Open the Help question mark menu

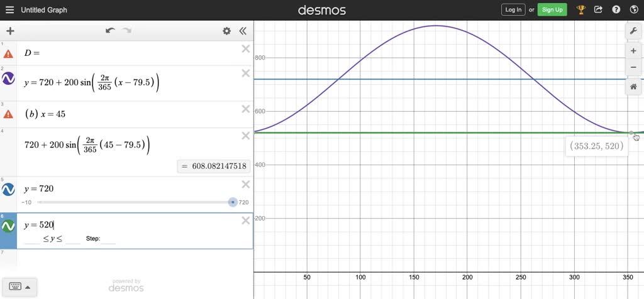point(616,9)
